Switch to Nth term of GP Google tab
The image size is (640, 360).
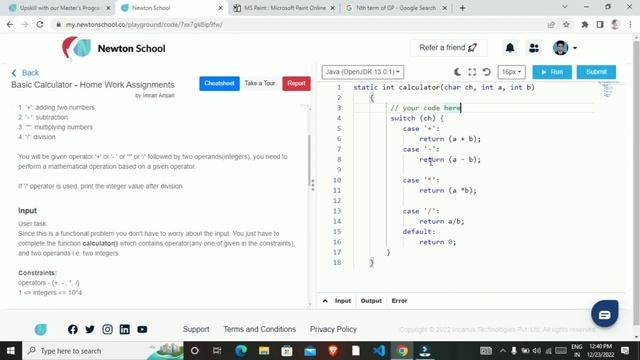click(x=396, y=8)
